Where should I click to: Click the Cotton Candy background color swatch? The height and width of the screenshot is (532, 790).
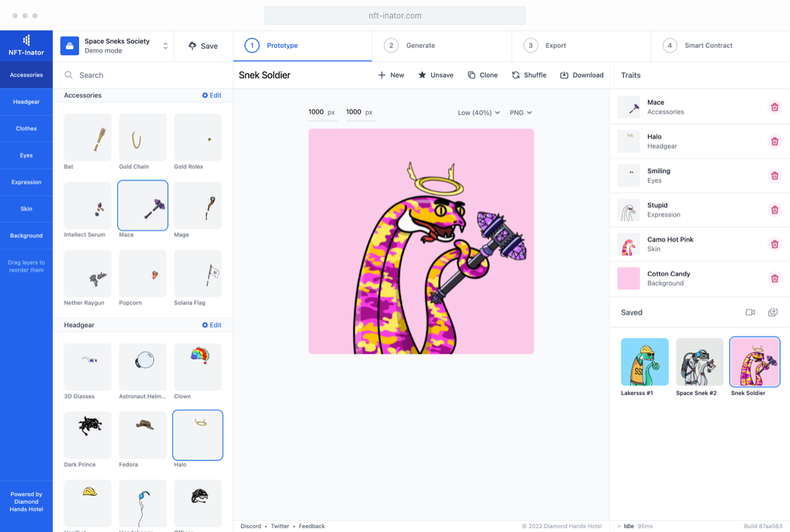pos(629,279)
